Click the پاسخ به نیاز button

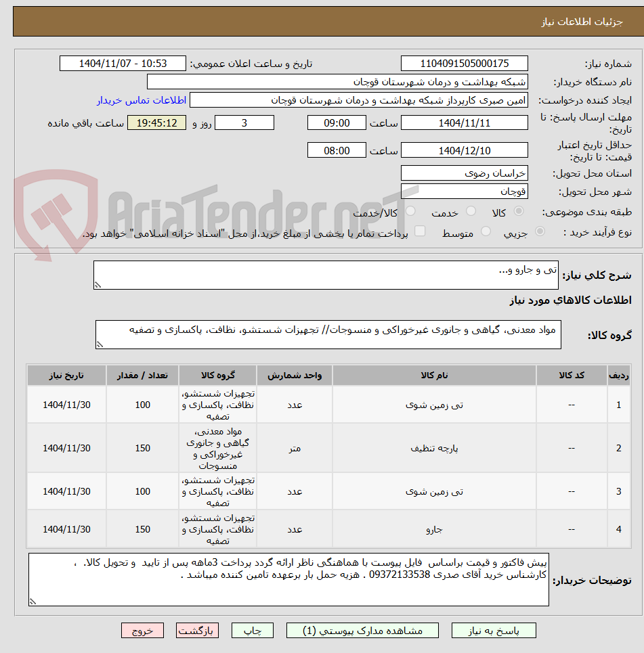pyautogui.click(x=494, y=631)
